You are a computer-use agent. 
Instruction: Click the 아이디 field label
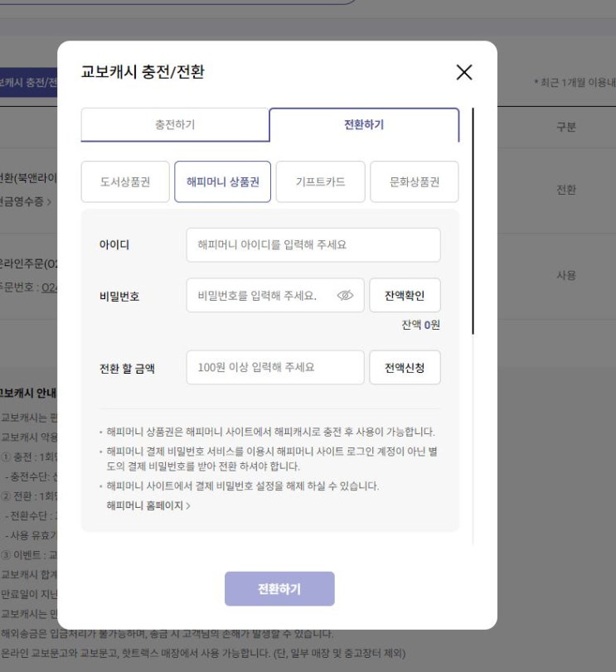tap(114, 244)
